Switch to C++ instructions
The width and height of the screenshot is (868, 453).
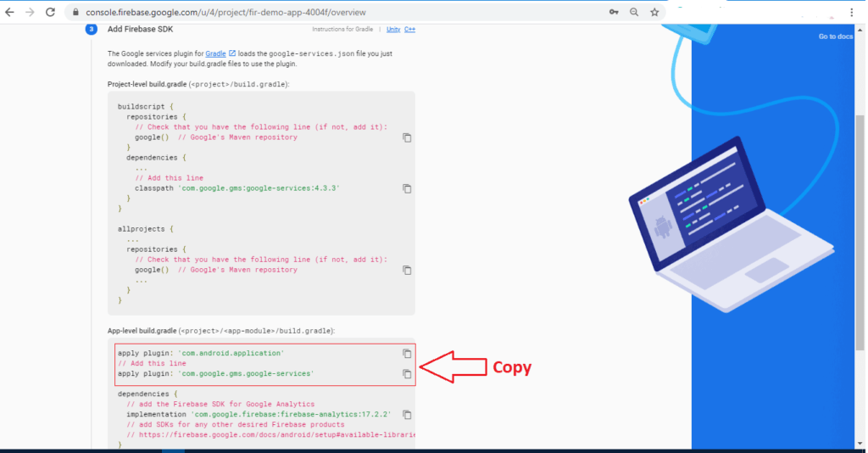(409, 30)
